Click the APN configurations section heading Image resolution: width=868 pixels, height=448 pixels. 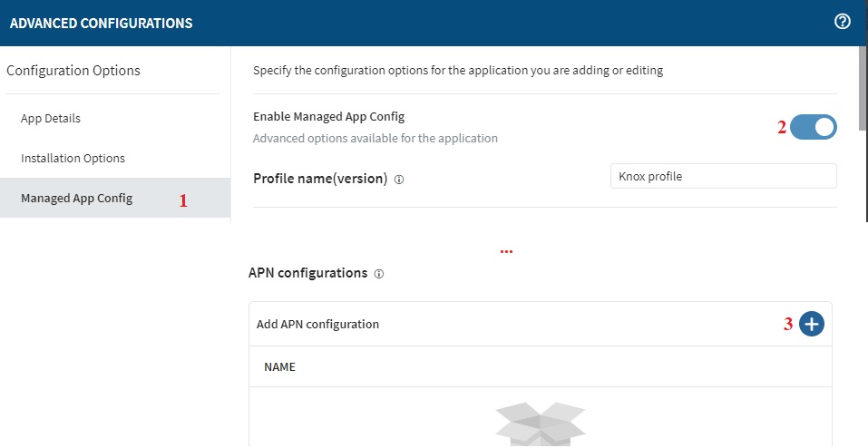[307, 273]
